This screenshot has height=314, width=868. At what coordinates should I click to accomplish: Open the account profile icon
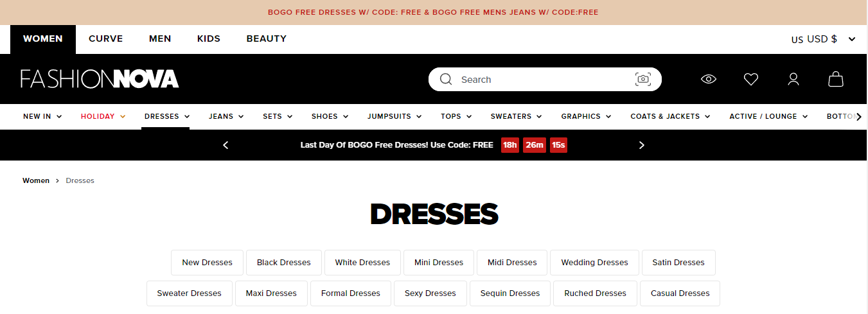tap(793, 79)
